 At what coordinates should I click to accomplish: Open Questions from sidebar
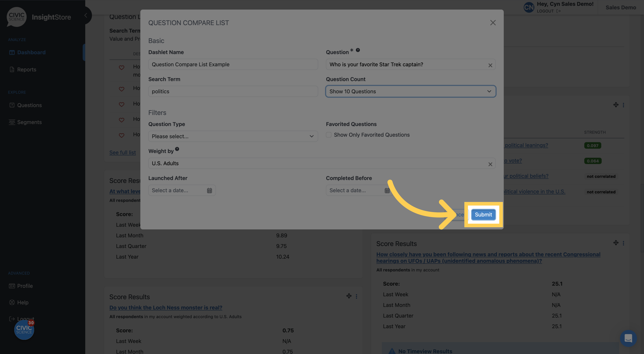coord(29,105)
